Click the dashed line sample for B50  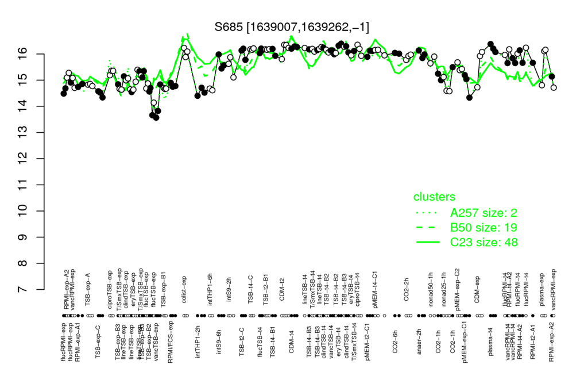click(x=427, y=228)
